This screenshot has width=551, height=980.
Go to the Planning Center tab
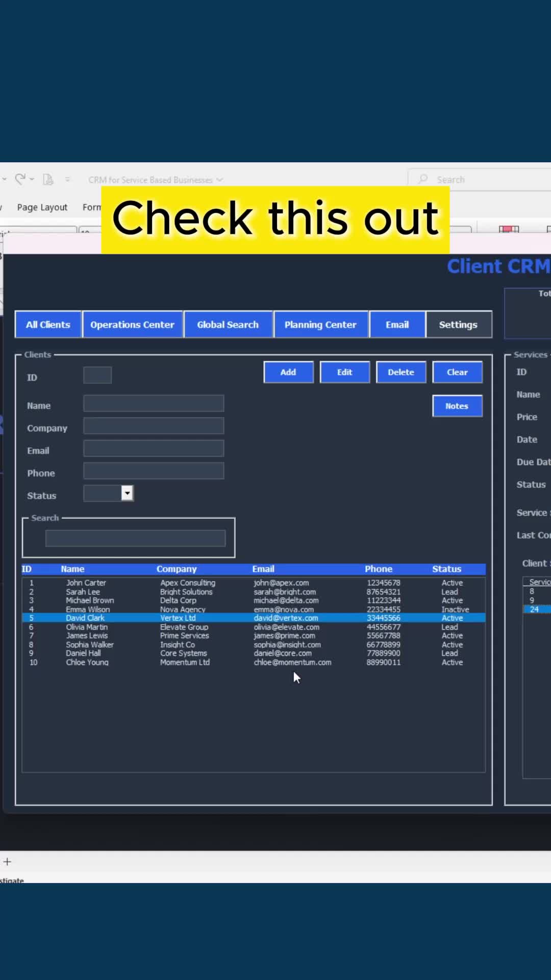click(x=320, y=325)
